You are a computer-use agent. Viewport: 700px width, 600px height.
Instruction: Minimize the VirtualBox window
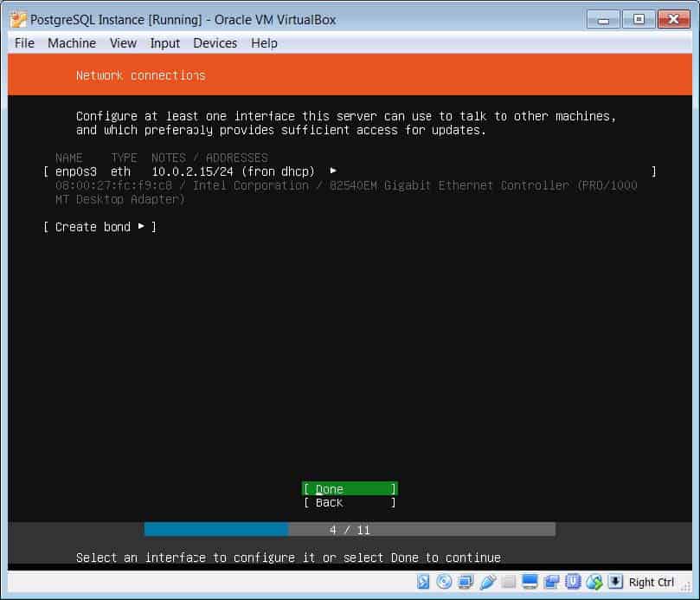click(603, 20)
